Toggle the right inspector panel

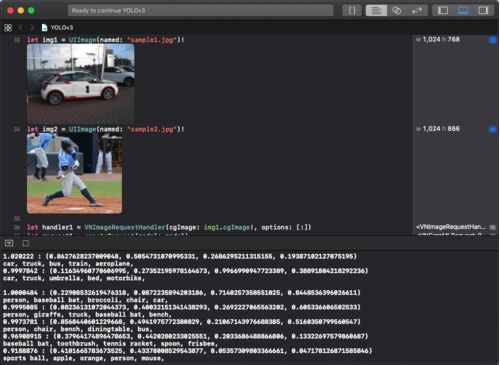point(483,11)
